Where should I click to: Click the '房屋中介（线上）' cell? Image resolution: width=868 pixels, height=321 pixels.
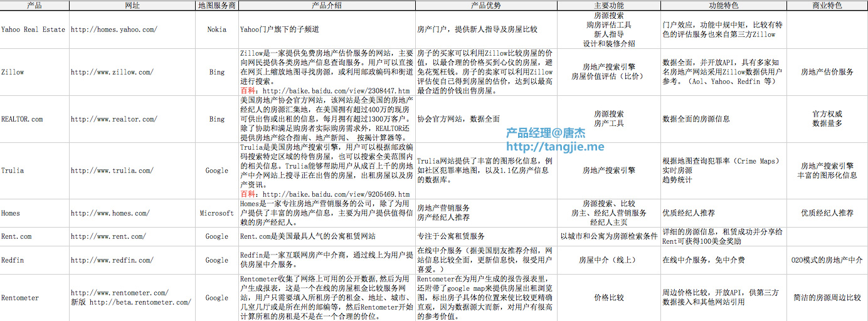point(609,260)
